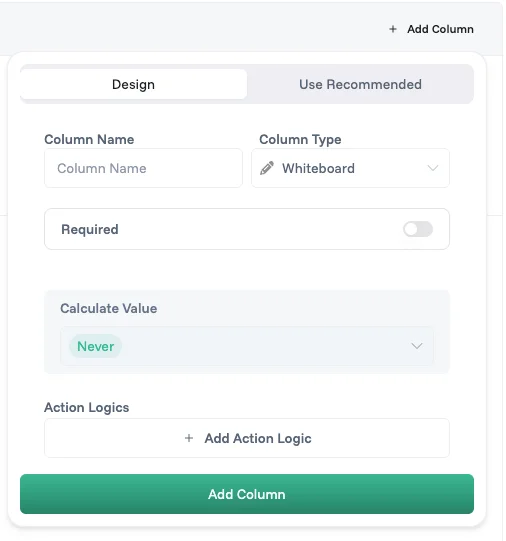Expand the Calculate Value chevron arrow
Viewport: 506px width, 541px height.
tap(417, 346)
